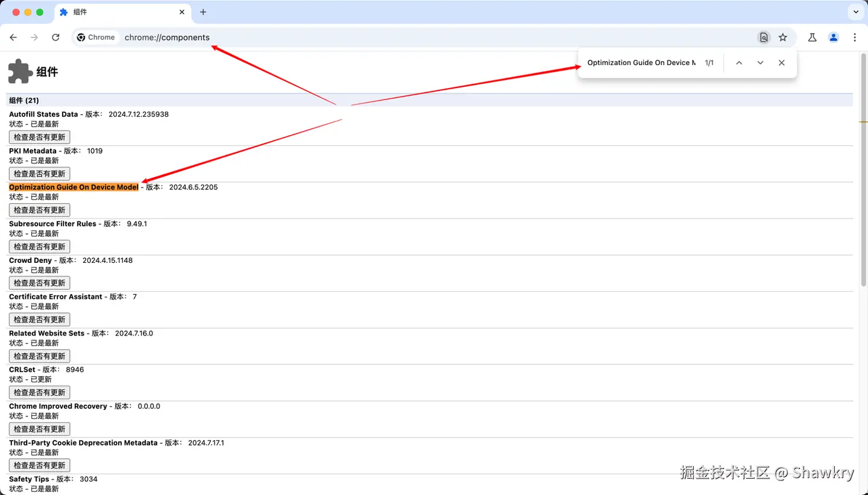Click version 2024.6.5.2205 text
This screenshot has height=495, width=868.
click(x=193, y=187)
